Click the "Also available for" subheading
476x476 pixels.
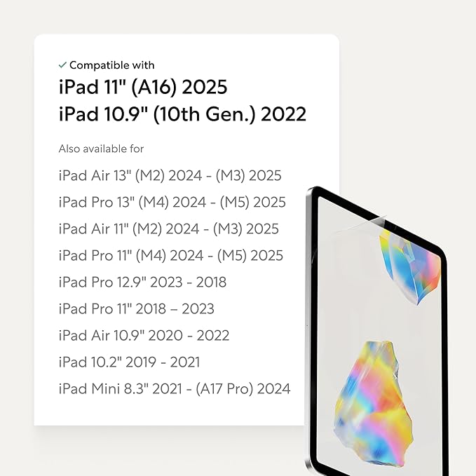(x=102, y=149)
